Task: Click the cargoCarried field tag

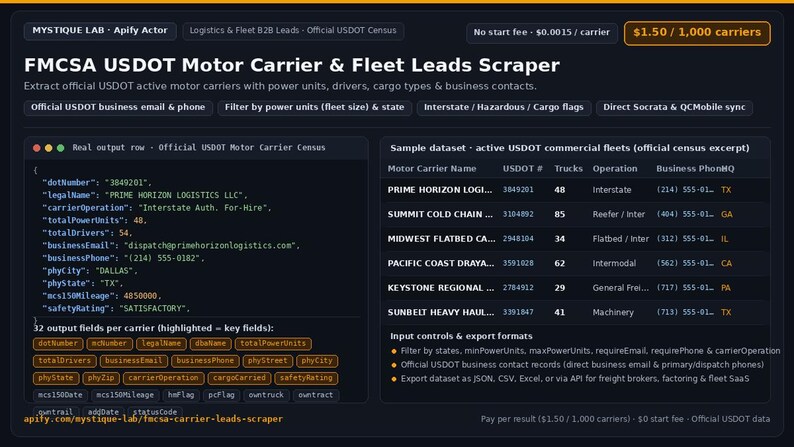Action: pos(239,378)
